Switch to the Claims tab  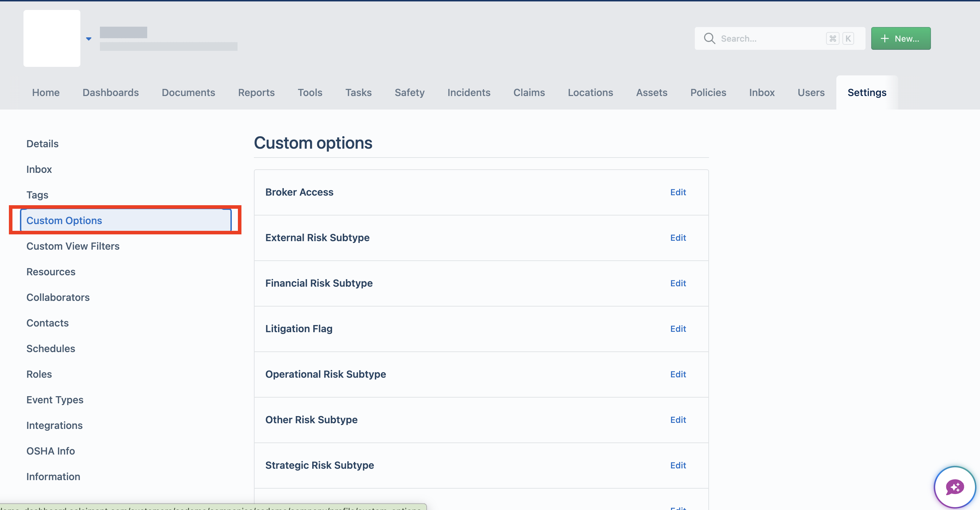coord(529,92)
